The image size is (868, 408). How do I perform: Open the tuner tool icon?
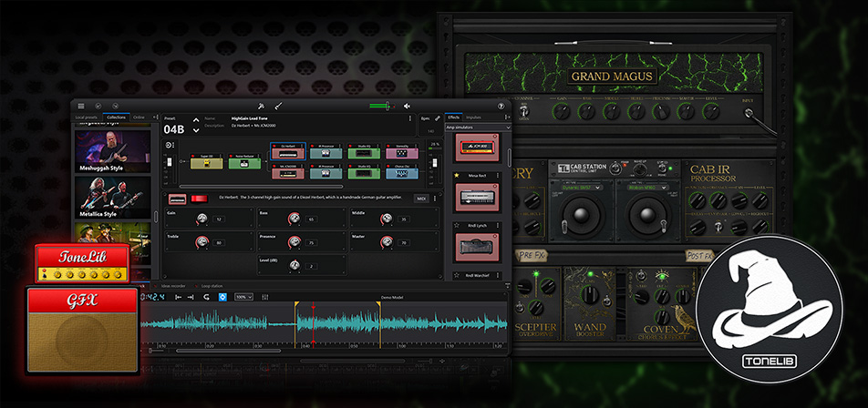coord(262,107)
